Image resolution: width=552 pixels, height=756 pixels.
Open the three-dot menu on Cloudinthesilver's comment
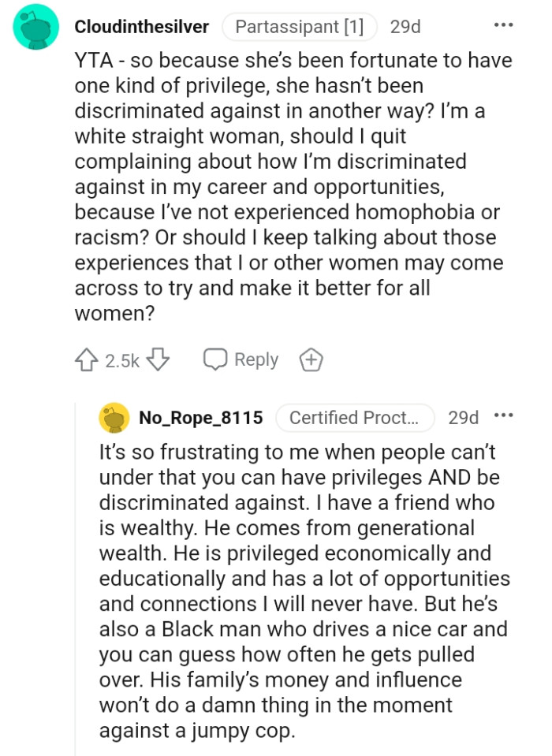tap(505, 24)
